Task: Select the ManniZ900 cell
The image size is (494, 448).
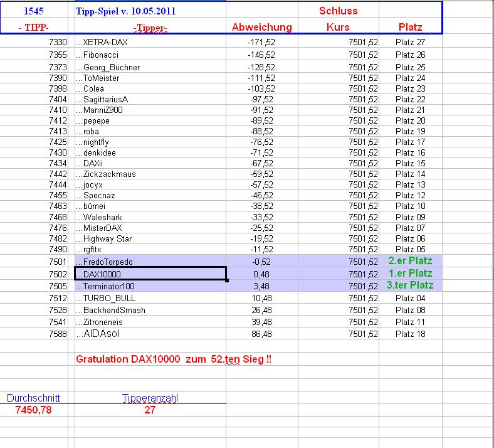Action: click(x=150, y=110)
